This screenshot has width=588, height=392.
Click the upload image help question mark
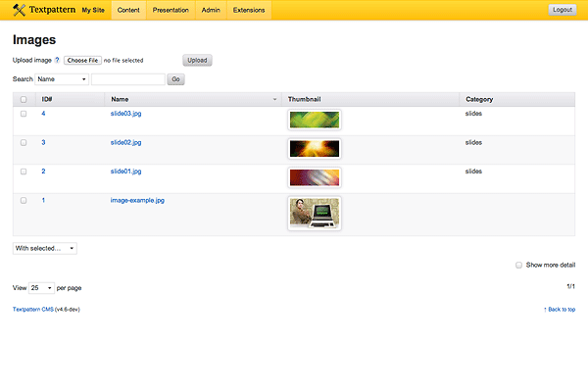point(57,61)
